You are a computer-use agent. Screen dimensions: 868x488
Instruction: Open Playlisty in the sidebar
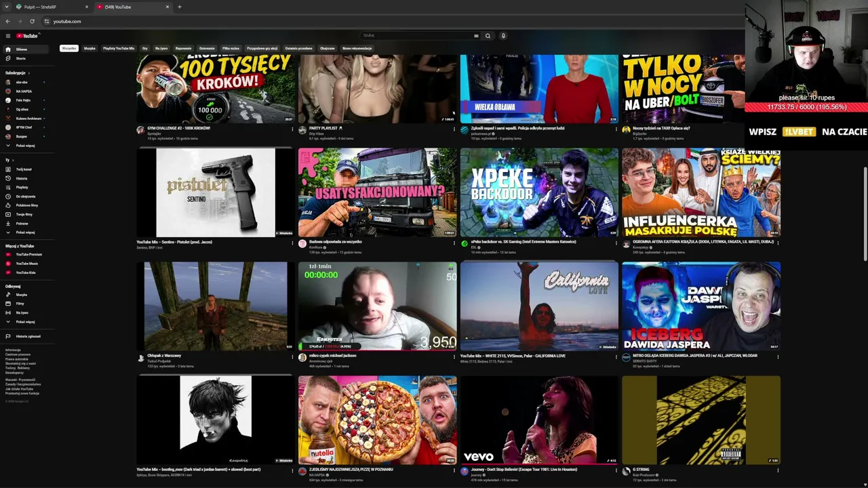[x=24, y=187]
